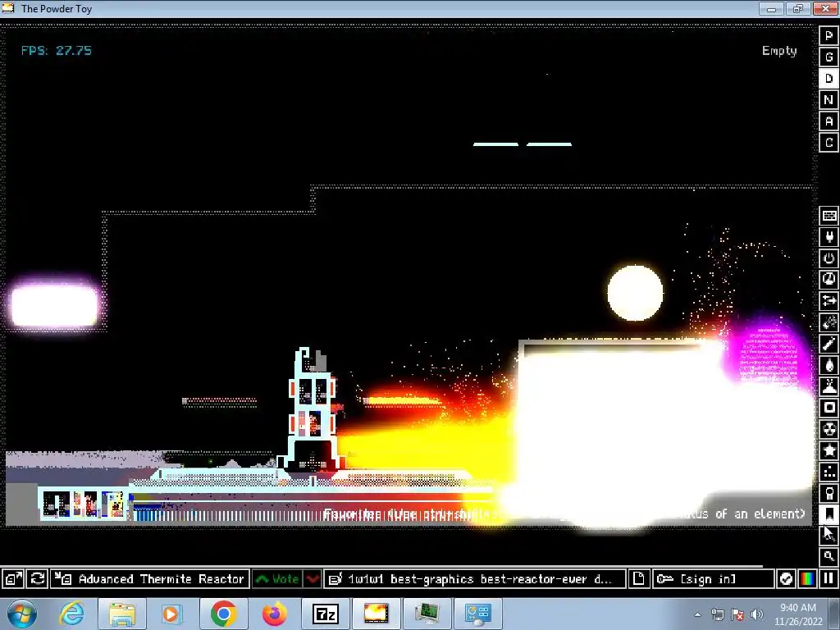Image resolution: width=840 pixels, height=630 pixels.
Task: Open the Game of Life category
Action: tap(829, 472)
